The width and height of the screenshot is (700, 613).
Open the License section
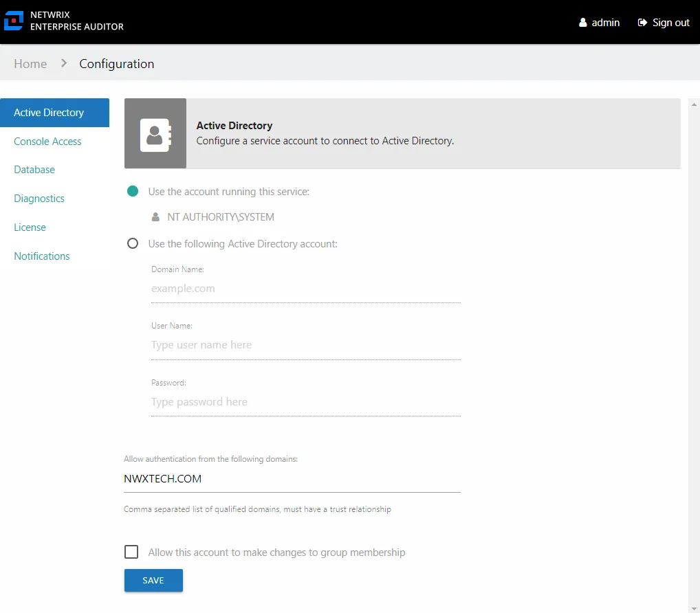[30, 227]
